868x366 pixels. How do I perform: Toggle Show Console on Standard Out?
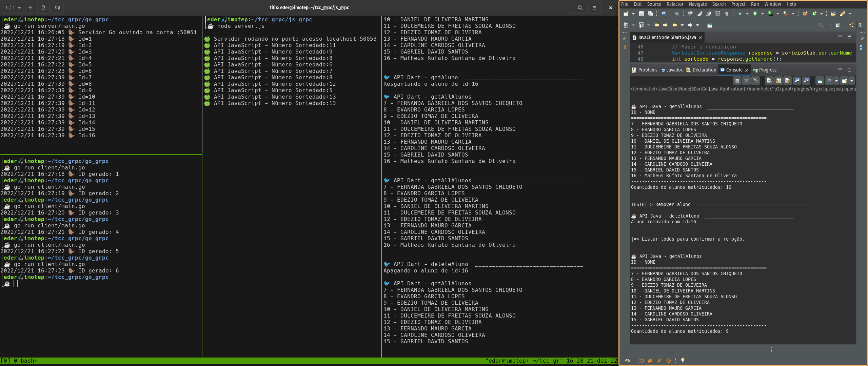point(797,81)
